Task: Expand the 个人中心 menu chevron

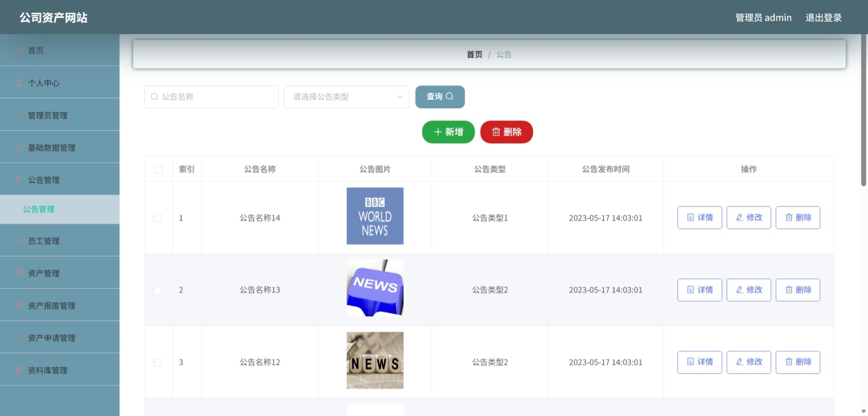Action: point(106,82)
